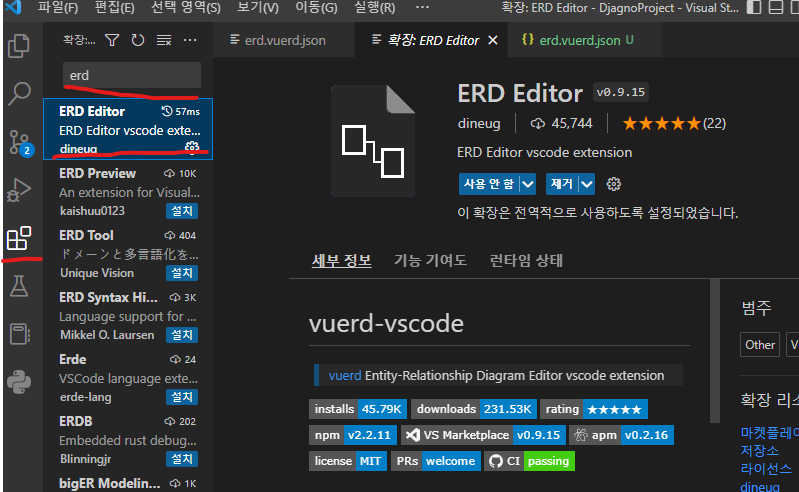Open the 편집(E) menu
The image size is (799, 492).
tap(115, 8)
